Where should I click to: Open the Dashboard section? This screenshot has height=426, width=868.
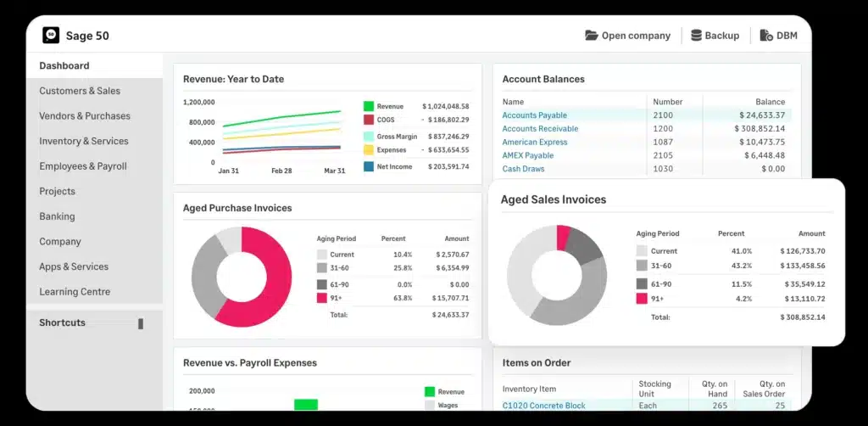pyautogui.click(x=64, y=65)
